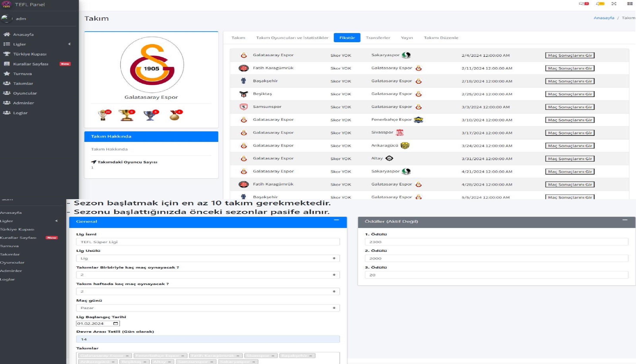Click Maç Sonuçlarını Gir for 3/10/2024 match
Viewport: 636px width, 364px height.
click(x=570, y=120)
